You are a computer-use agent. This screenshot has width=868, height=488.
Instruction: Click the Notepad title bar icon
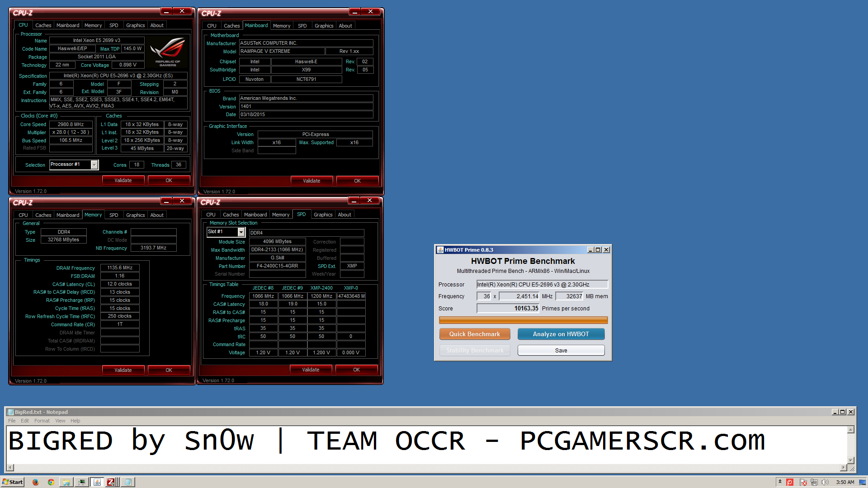coord(10,412)
